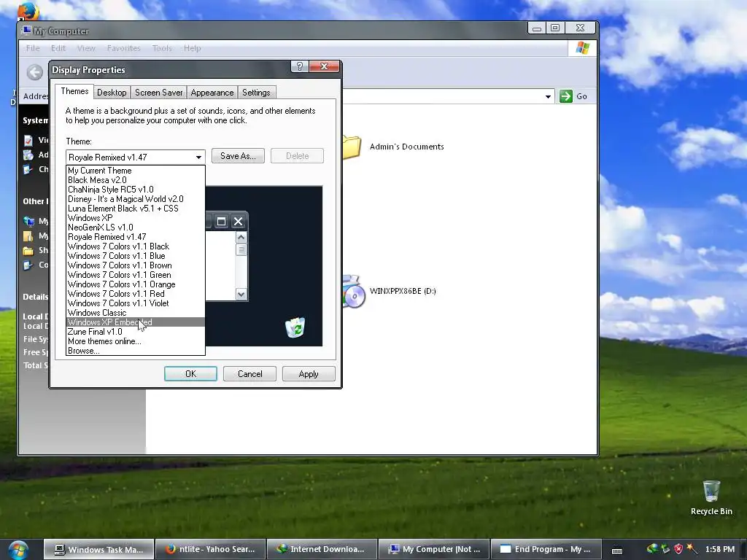Image resolution: width=747 pixels, height=560 pixels.
Task: Open the Tools menu in My Computer
Action: 162,48
